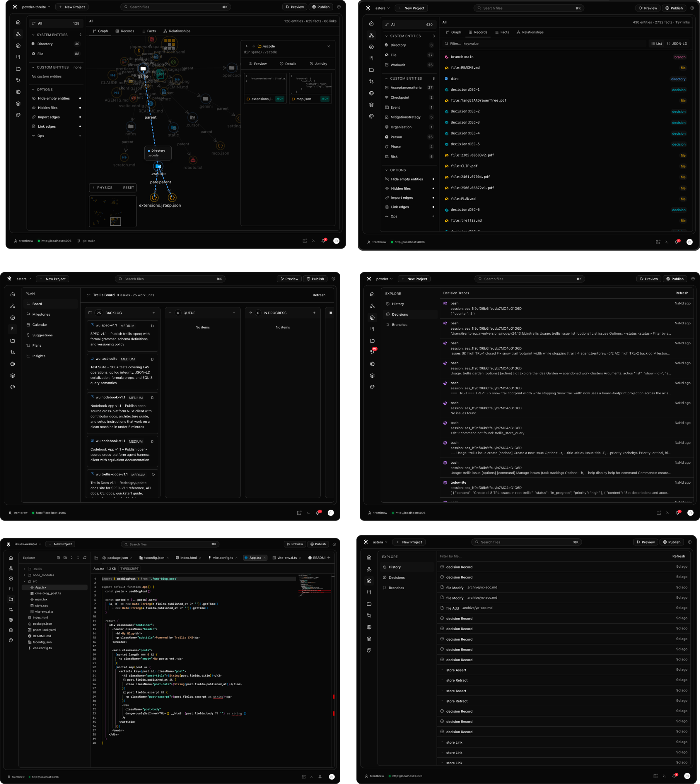The image size is (700, 784).
Task: Select file:PLAN.md record row
Action: tap(565, 199)
